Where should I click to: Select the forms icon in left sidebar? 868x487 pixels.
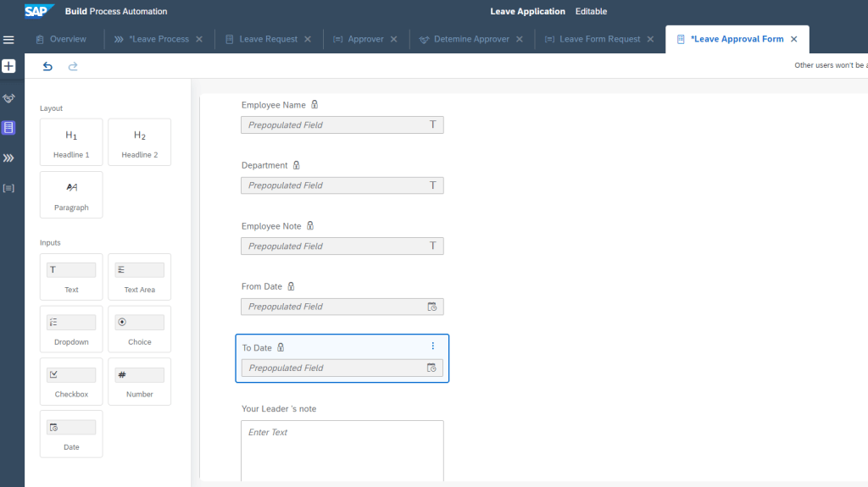point(9,128)
